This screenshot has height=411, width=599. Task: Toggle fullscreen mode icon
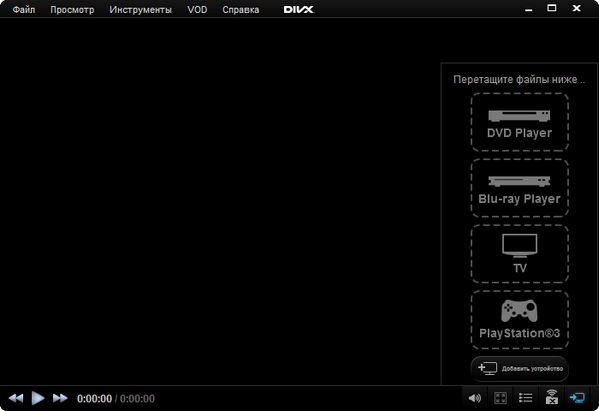pyautogui.click(x=500, y=398)
